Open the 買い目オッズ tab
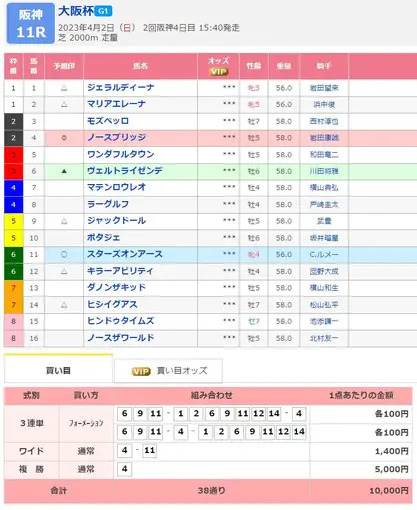Screen dimensions: 417x510 point(168,371)
